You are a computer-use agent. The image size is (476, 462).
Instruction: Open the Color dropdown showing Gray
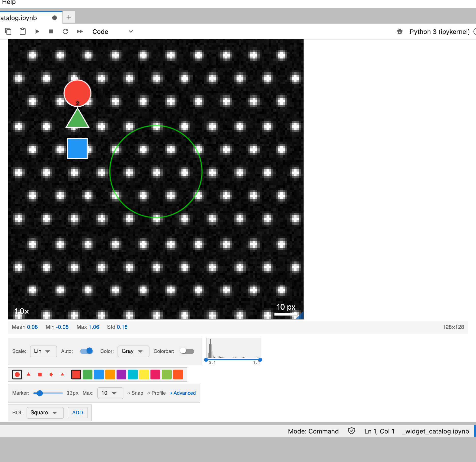[x=133, y=351]
